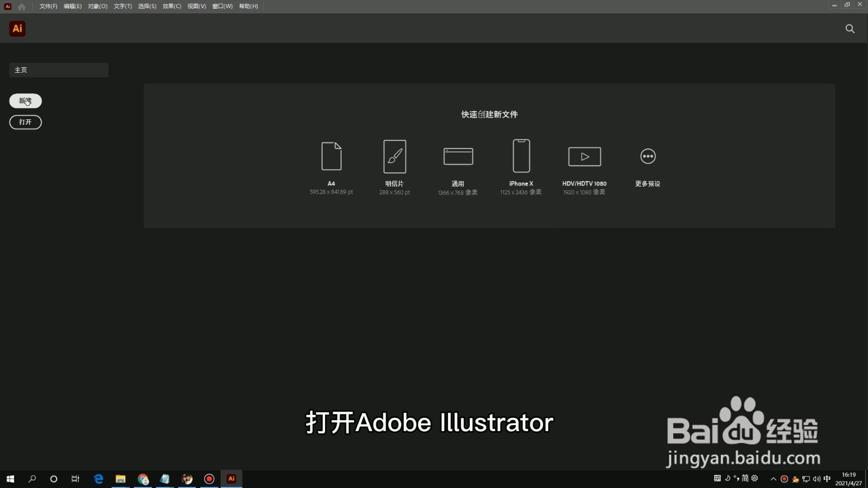Select the 主页 tab in sidebar
868x488 pixels.
59,70
